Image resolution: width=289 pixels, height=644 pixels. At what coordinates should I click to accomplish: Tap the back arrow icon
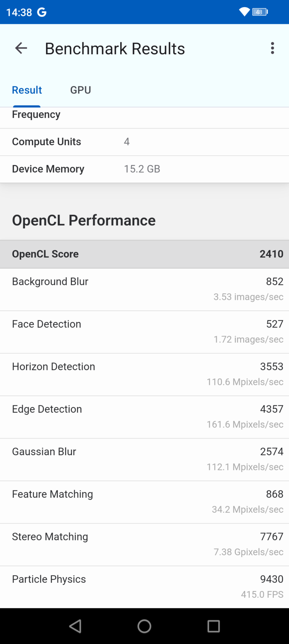click(x=21, y=48)
